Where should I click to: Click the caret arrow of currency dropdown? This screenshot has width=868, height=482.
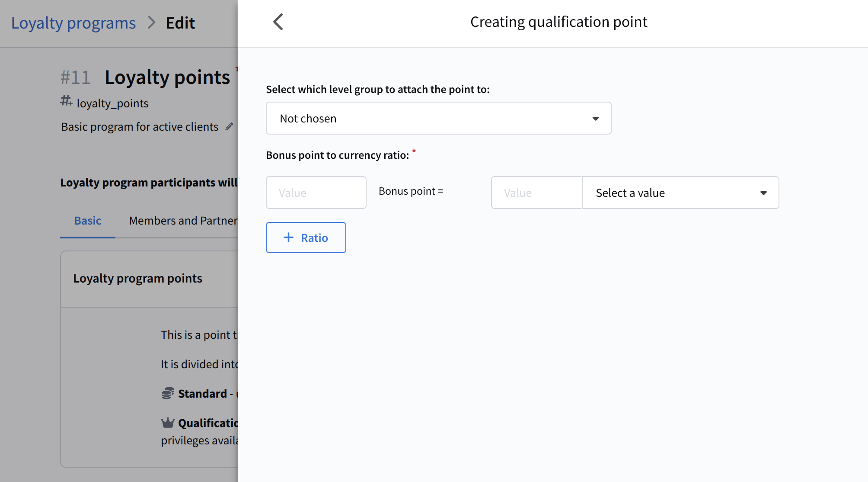[763, 193]
